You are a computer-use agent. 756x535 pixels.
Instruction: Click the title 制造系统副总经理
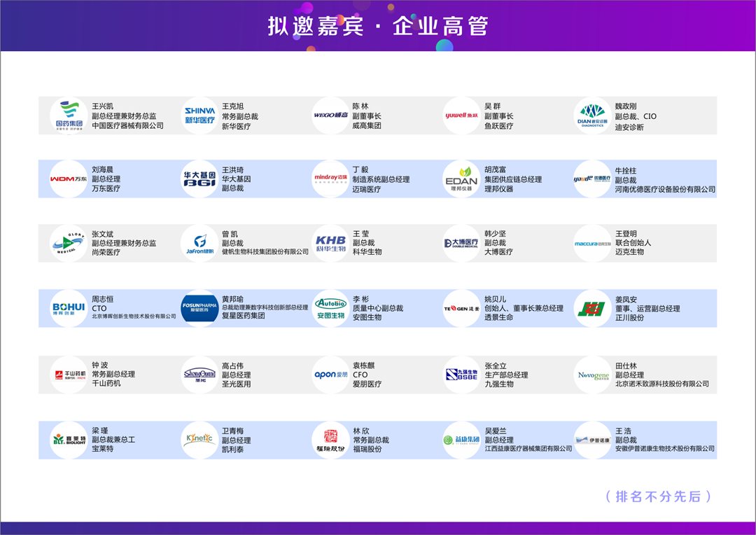tap(381, 179)
